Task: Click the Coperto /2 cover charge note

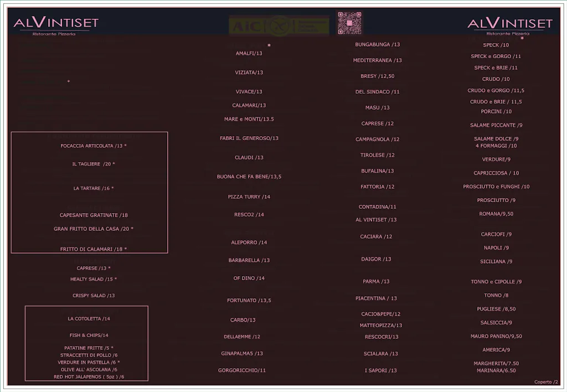Action: (547, 382)
